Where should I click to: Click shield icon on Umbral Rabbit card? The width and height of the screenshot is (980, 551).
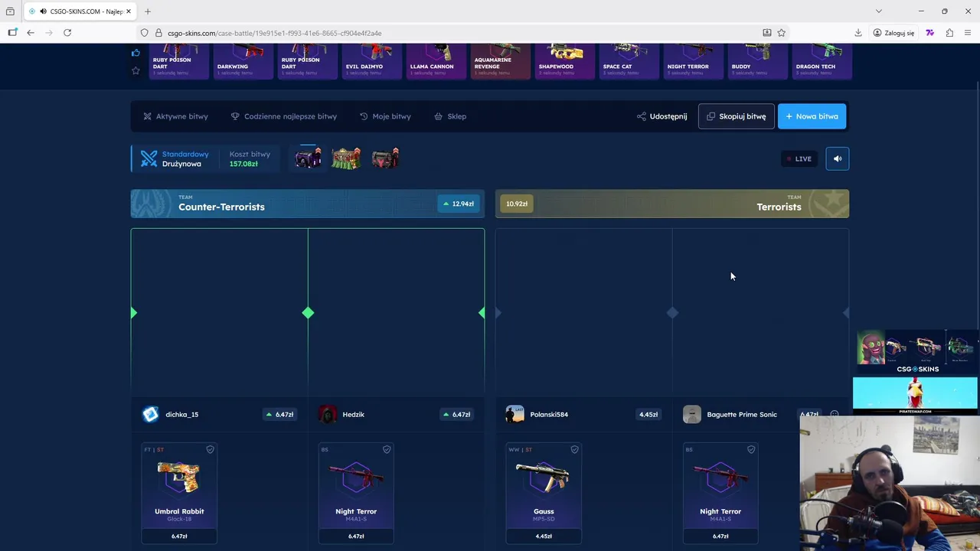210,450
